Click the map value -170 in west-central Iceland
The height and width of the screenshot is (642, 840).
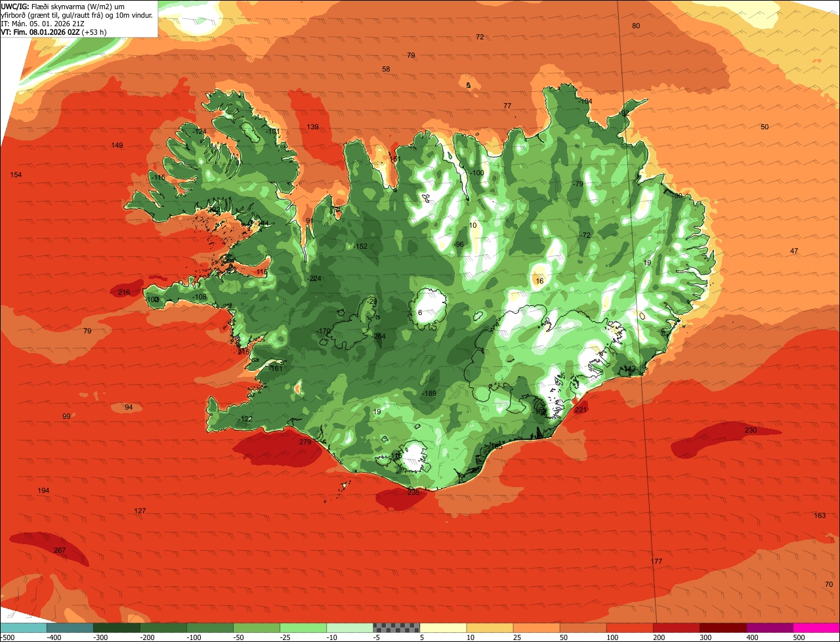pos(324,331)
